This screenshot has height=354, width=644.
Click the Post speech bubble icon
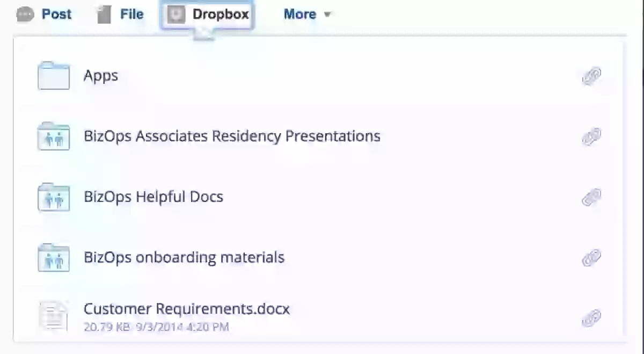[25, 15]
